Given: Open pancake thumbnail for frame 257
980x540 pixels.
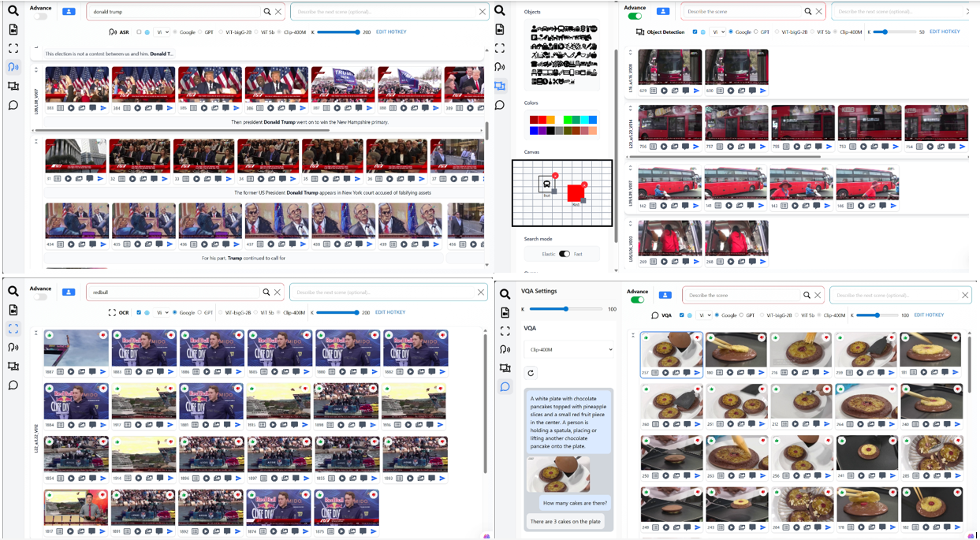Looking at the screenshot, I should click(672, 349).
